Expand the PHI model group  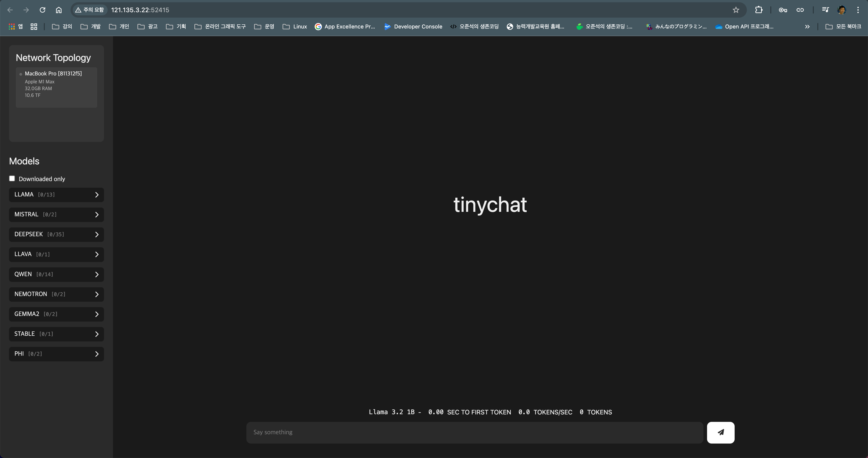pyautogui.click(x=56, y=354)
